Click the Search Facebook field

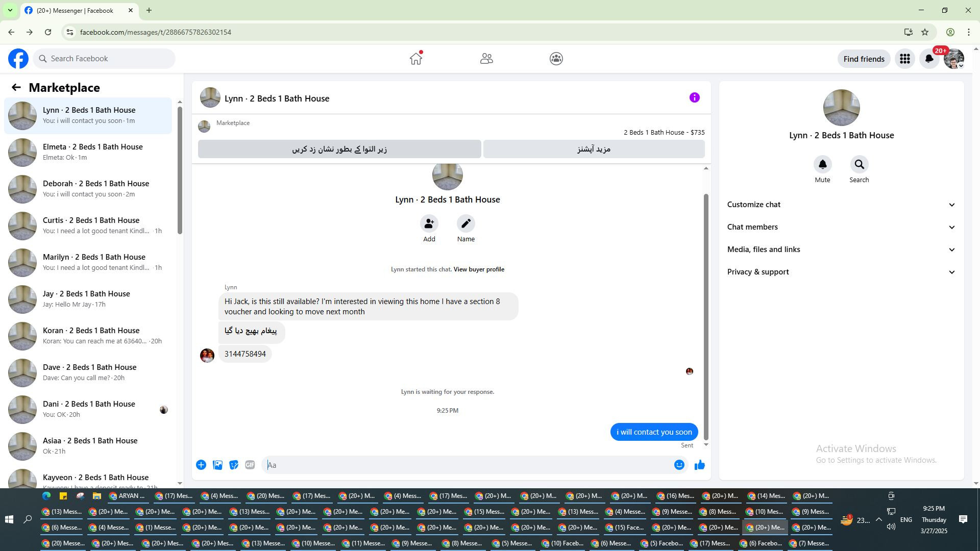tap(104, 59)
